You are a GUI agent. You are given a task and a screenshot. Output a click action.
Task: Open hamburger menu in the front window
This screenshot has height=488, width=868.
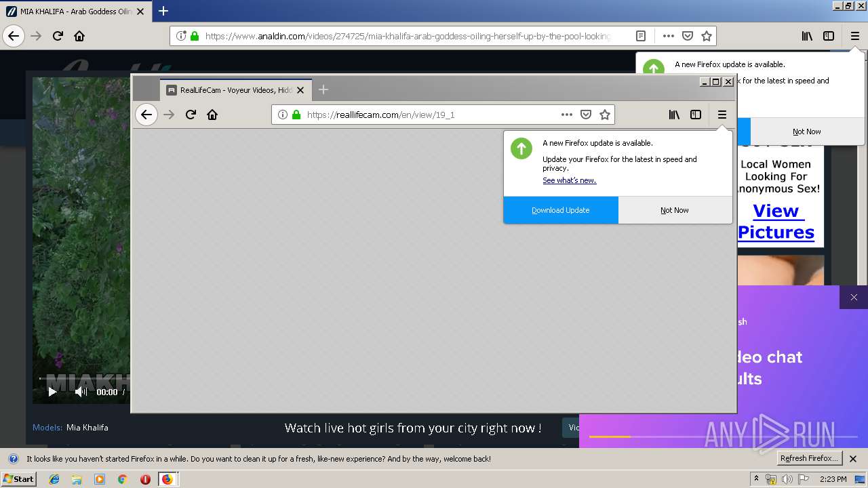click(x=722, y=115)
